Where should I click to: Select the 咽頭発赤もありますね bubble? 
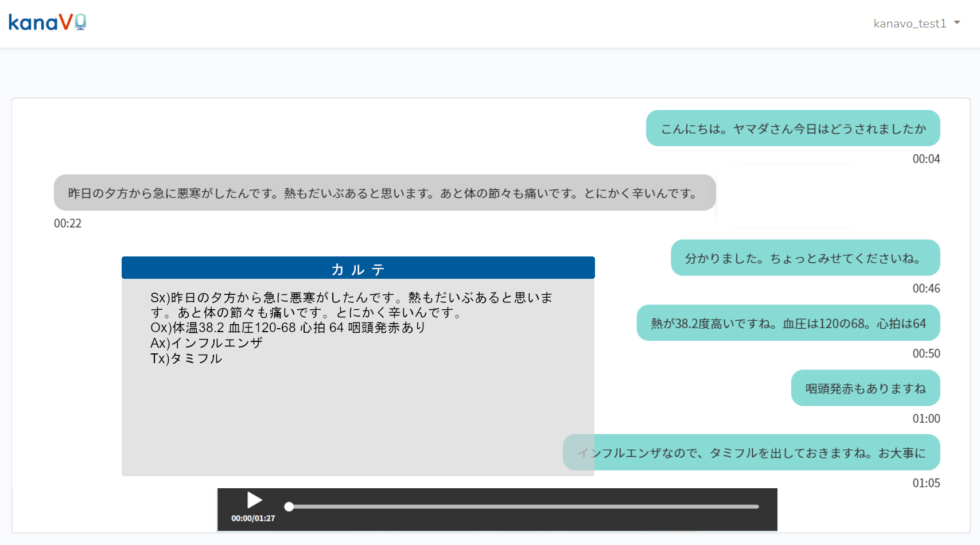coord(865,388)
